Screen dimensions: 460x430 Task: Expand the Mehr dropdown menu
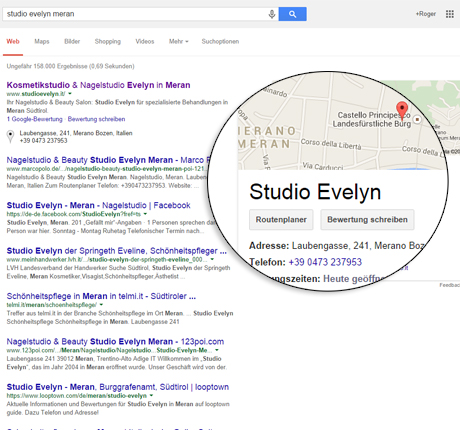pyautogui.click(x=178, y=42)
